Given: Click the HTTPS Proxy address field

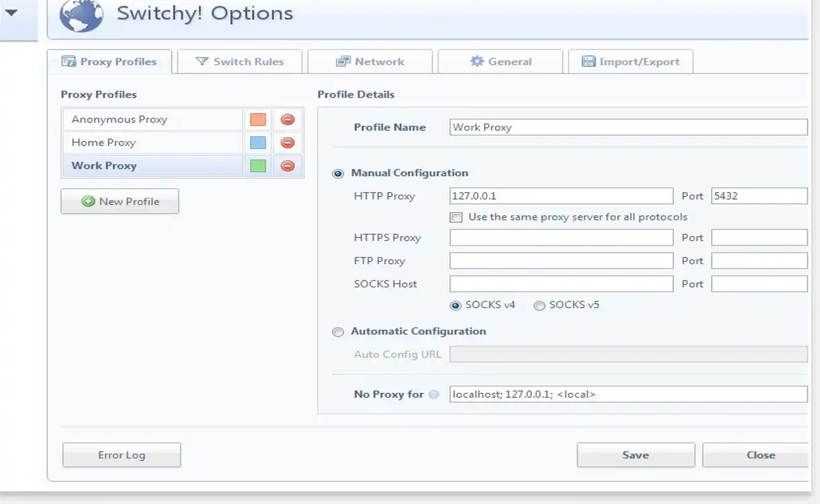Looking at the screenshot, I should [x=562, y=237].
